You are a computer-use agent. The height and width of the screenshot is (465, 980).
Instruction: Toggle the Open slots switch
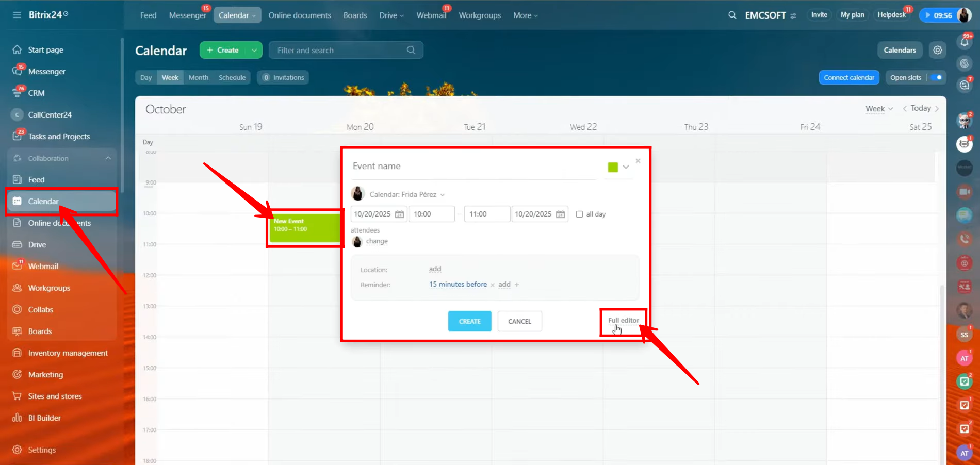tap(937, 78)
